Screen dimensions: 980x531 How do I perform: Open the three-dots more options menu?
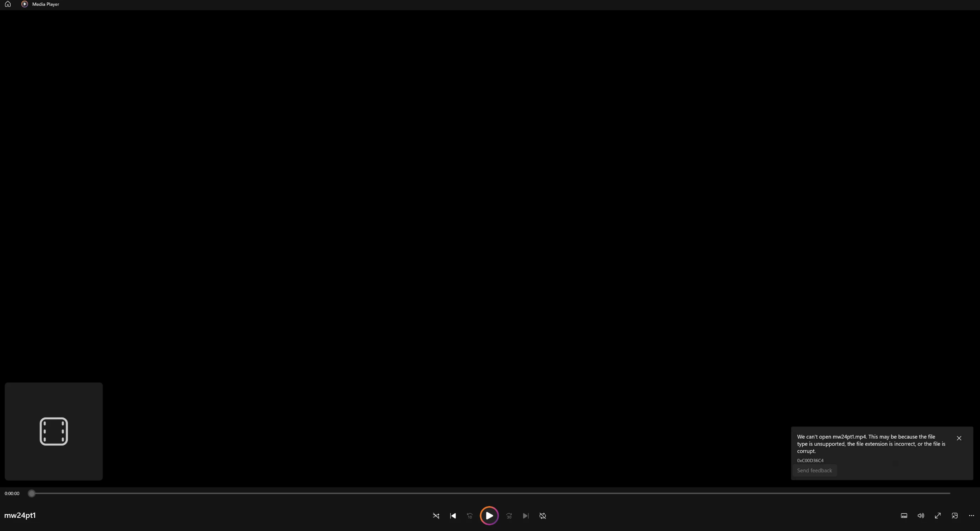point(971,516)
